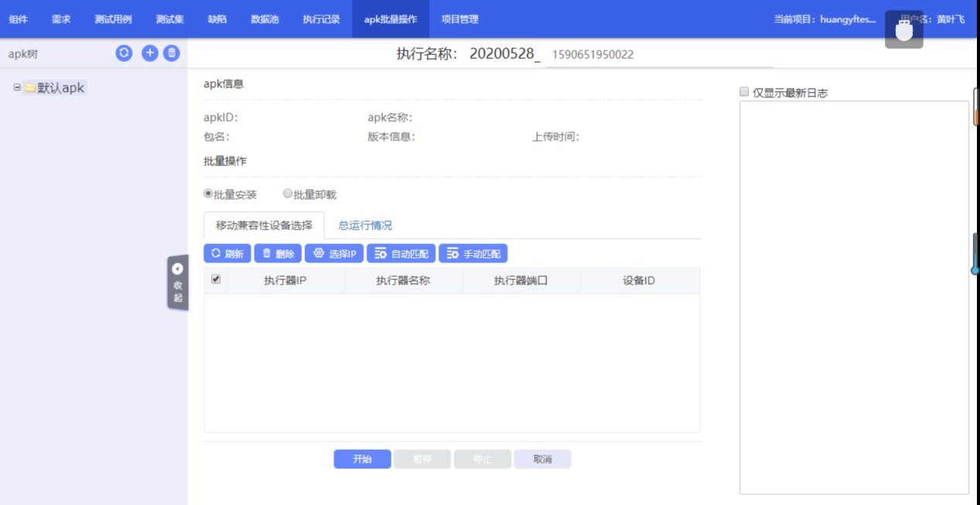The image size is (980, 505).
Task: Select the 批量卸载 radio button
Action: pyautogui.click(x=288, y=194)
